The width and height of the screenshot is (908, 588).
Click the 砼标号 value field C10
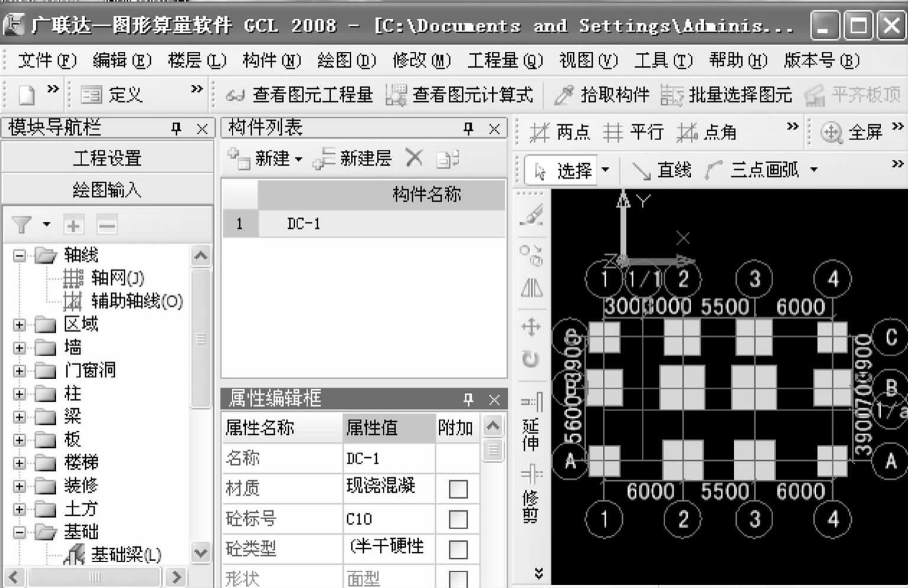click(389, 519)
